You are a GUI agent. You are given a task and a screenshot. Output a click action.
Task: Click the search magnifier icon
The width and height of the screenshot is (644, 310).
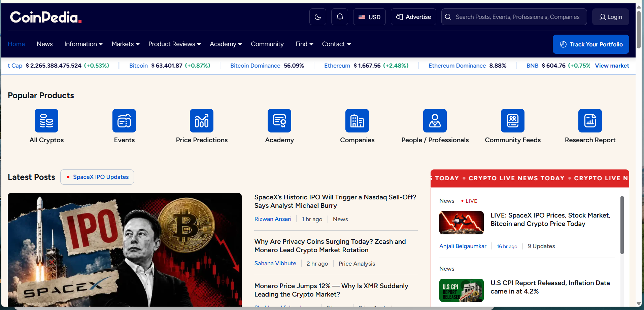pos(448,17)
